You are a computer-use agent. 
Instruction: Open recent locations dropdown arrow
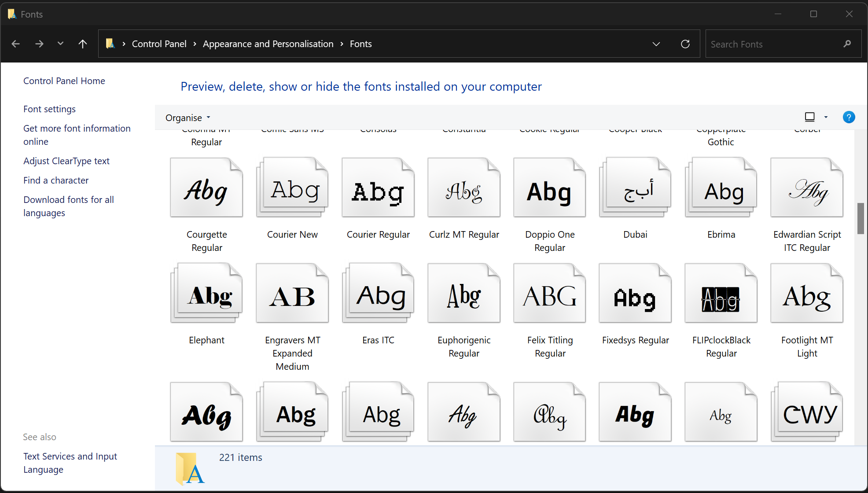pyautogui.click(x=61, y=44)
